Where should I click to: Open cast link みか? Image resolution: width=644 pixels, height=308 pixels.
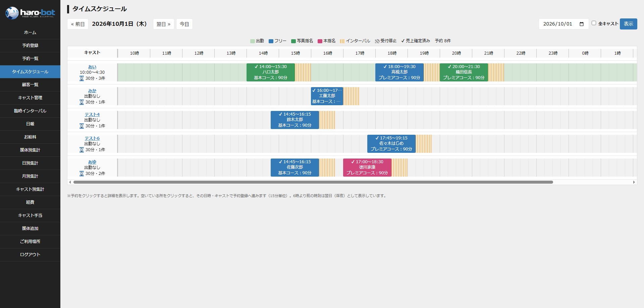click(x=92, y=91)
